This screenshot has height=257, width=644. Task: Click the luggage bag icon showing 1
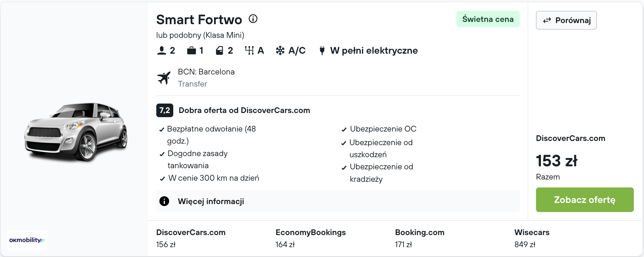(x=191, y=51)
